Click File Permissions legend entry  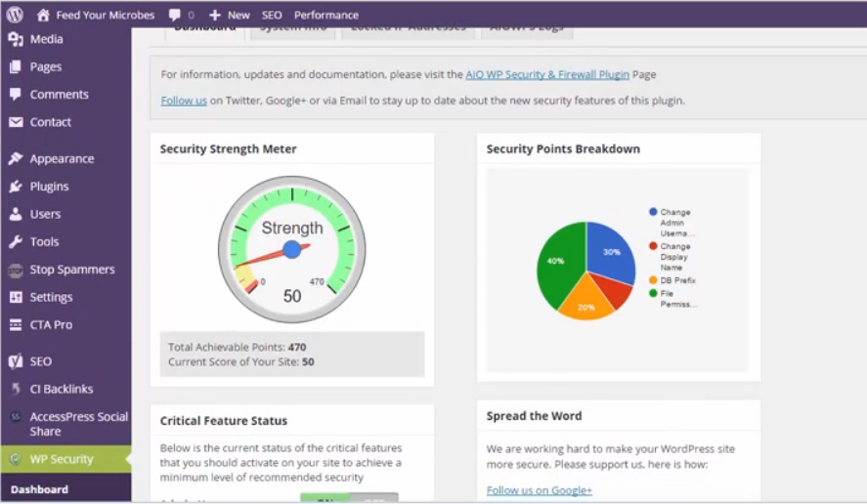pyautogui.click(x=672, y=299)
